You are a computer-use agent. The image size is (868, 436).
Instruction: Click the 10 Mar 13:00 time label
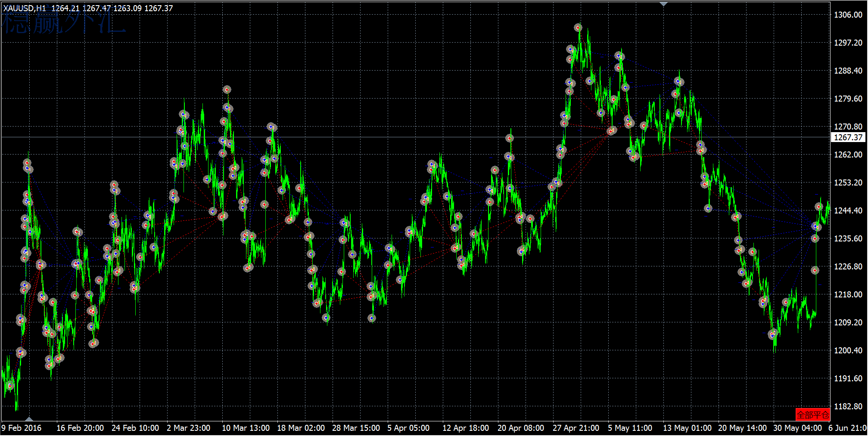246,428
